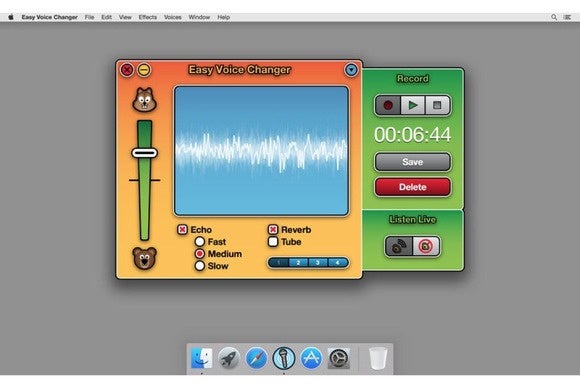580x388 pixels.
Task: Open Launchpad rocket in the Dock
Action: (x=229, y=358)
